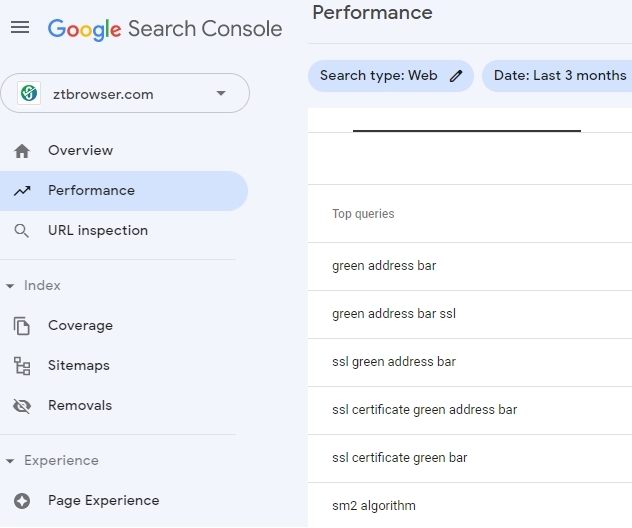The height and width of the screenshot is (528, 632).
Task: Open the hamburger main menu
Action: [x=20, y=28]
